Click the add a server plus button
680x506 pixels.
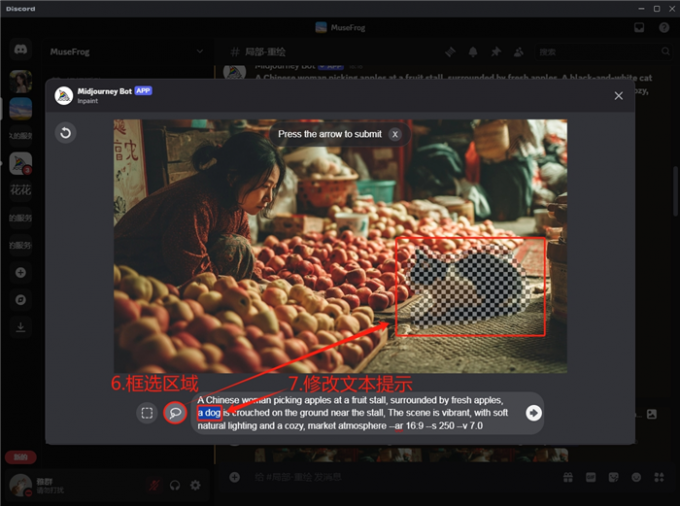(x=20, y=273)
